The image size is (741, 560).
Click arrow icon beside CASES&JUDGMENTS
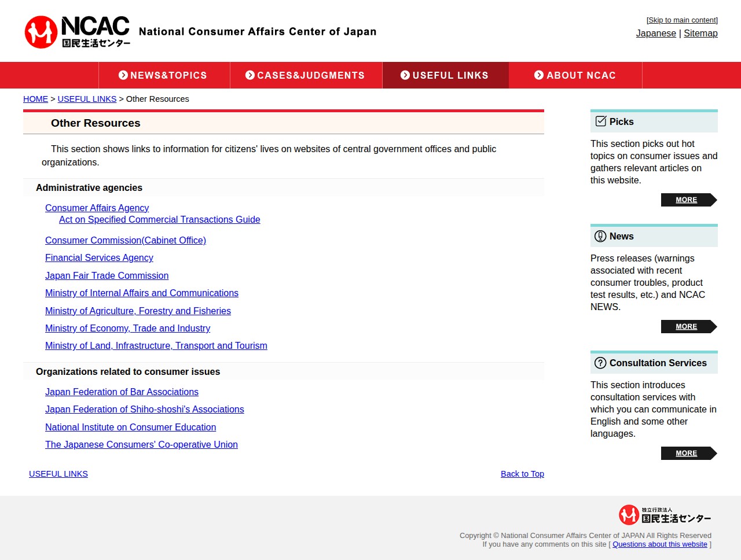(x=250, y=75)
